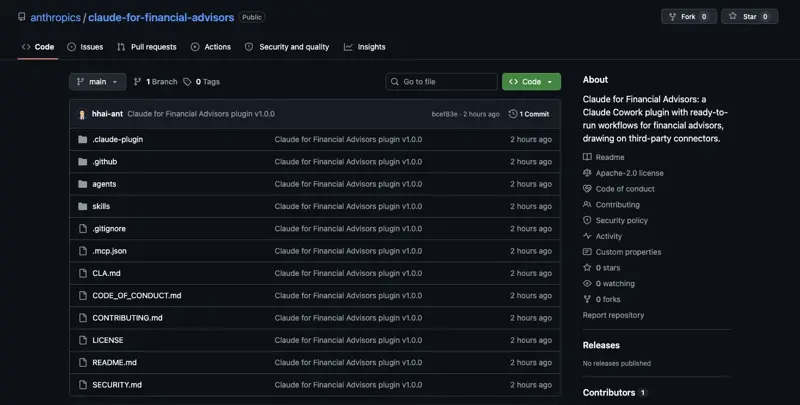Click the LICENSE file icon
The height and width of the screenshot is (405, 800).
(x=83, y=340)
